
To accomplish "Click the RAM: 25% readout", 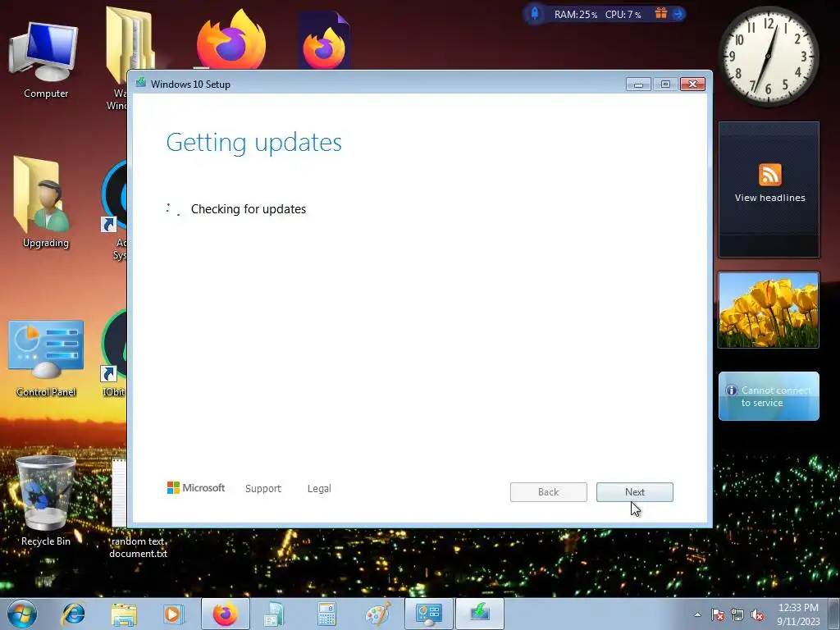I will click(575, 15).
